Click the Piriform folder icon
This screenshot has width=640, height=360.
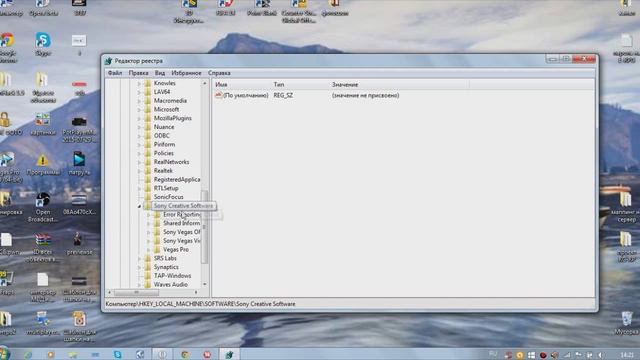click(x=148, y=144)
